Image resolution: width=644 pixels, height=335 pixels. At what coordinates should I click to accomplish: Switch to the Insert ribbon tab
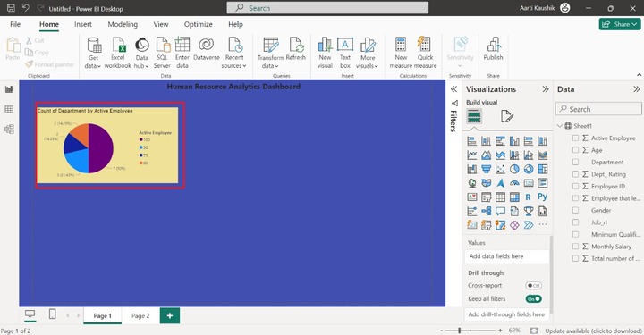point(83,24)
